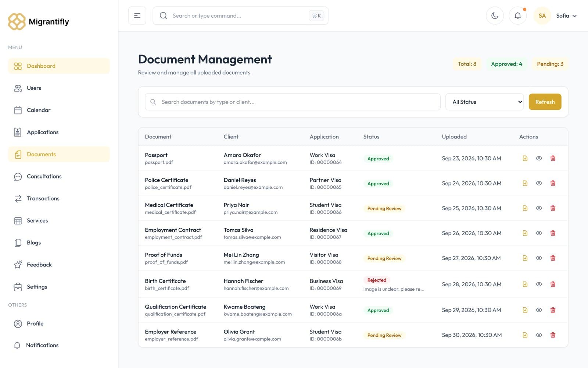
Task: Delete the Employment Contract document
Action: pos(553,233)
